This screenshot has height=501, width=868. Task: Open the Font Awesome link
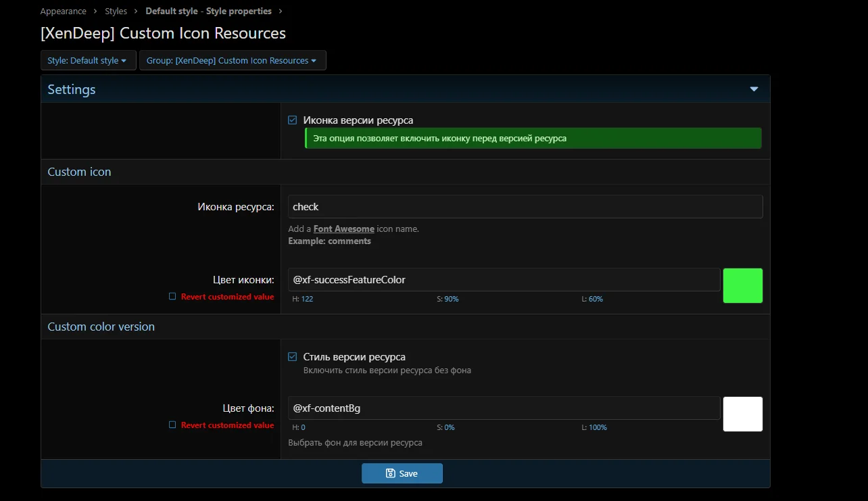344,229
